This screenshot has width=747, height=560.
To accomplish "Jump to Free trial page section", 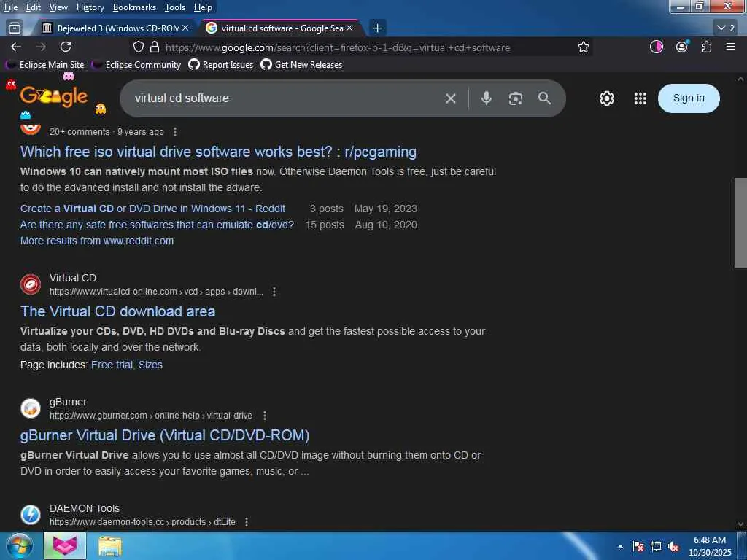I will (112, 365).
